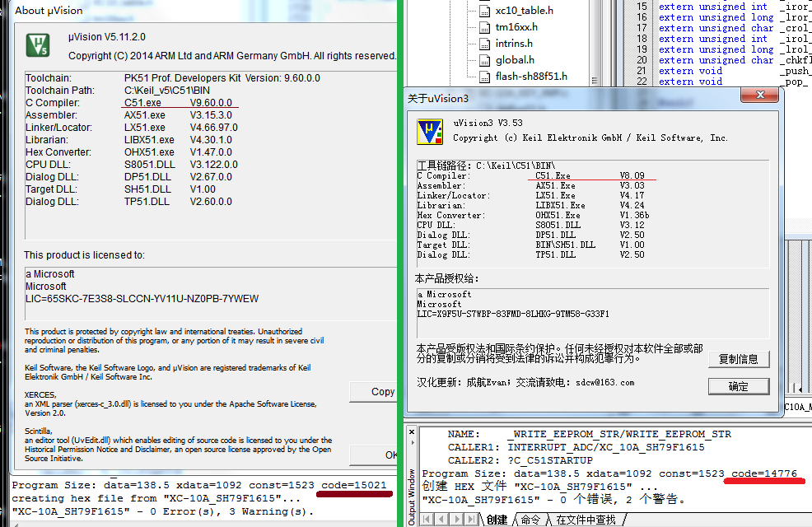Click the µVision V5.11.2.0 version title

pyautogui.click(x=107, y=37)
